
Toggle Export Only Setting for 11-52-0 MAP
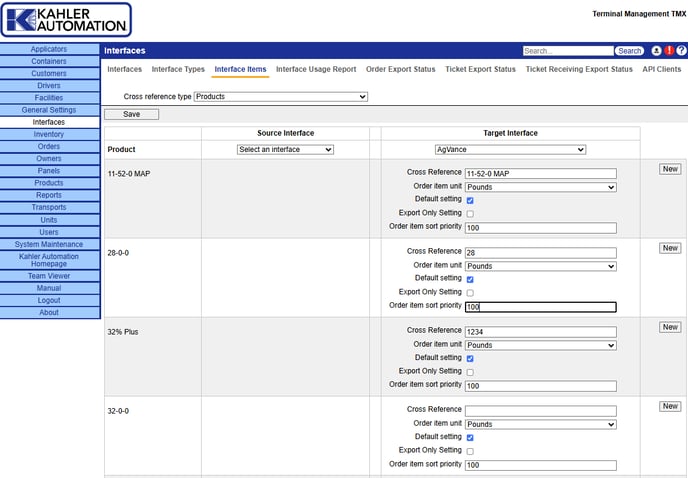[x=470, y=214]
